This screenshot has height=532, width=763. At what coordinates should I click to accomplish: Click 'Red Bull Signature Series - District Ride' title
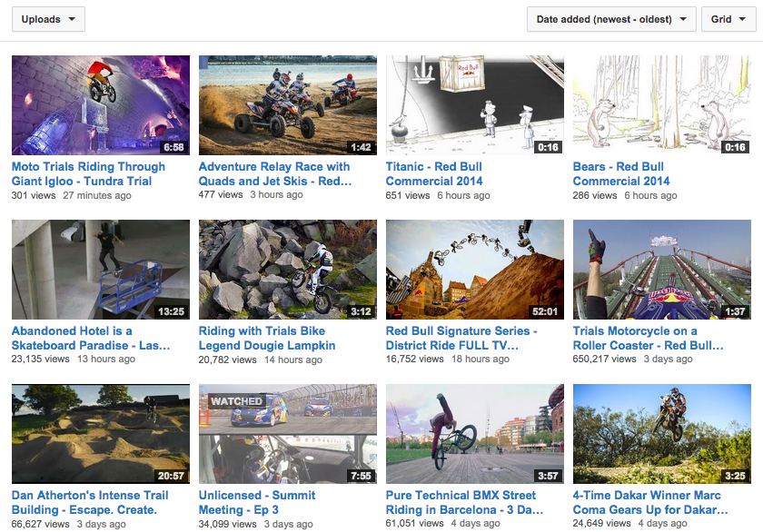click(x=461, y=338)
